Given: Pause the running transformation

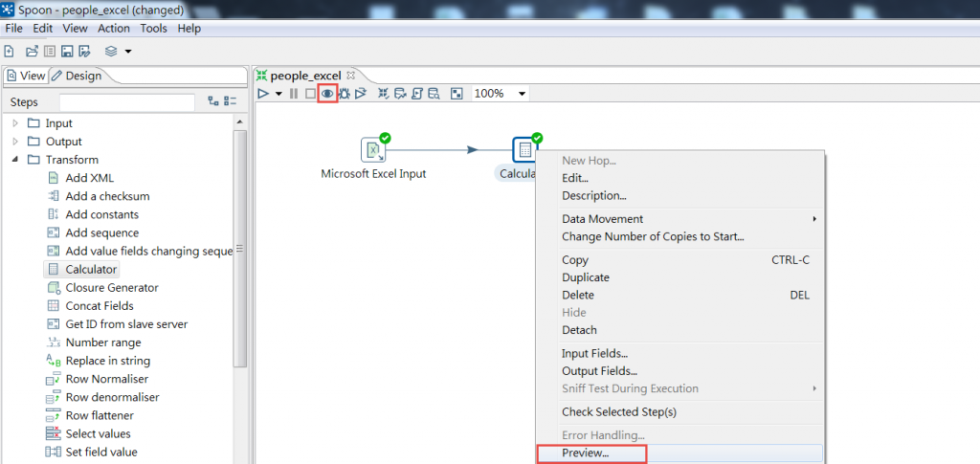Looking at the screenshot, I should tap(294, 94).
